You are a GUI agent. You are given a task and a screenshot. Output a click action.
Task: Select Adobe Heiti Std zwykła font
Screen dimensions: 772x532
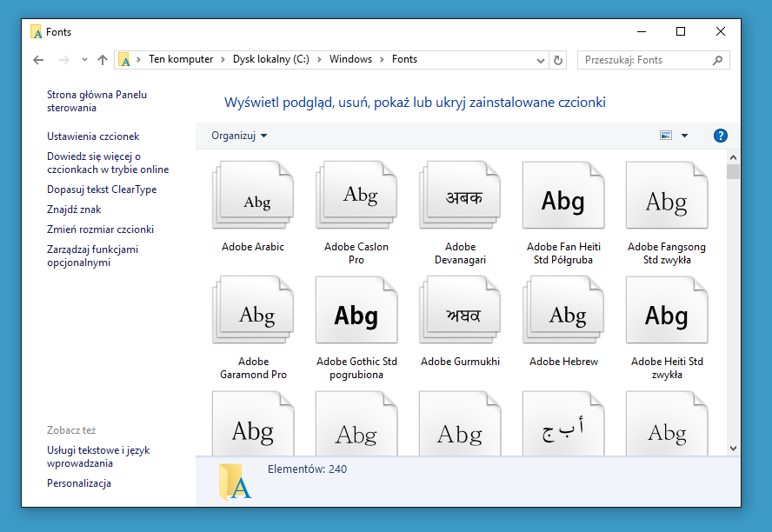667,328
